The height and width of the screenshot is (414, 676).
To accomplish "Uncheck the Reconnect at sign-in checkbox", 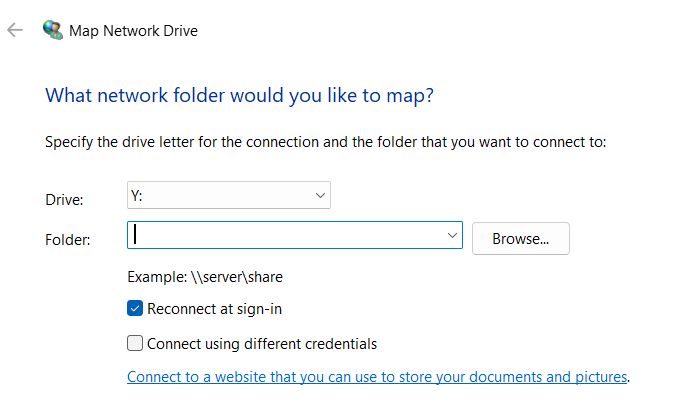I will [x=135, y=309].
